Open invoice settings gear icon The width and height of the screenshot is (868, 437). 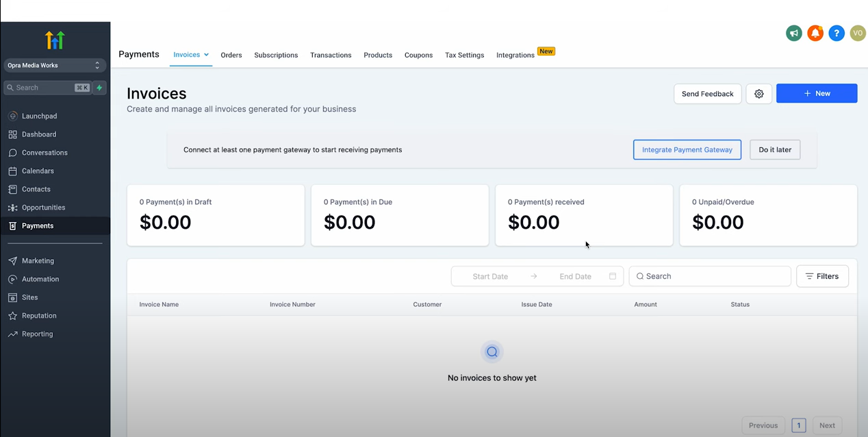(x=759, y=94)
